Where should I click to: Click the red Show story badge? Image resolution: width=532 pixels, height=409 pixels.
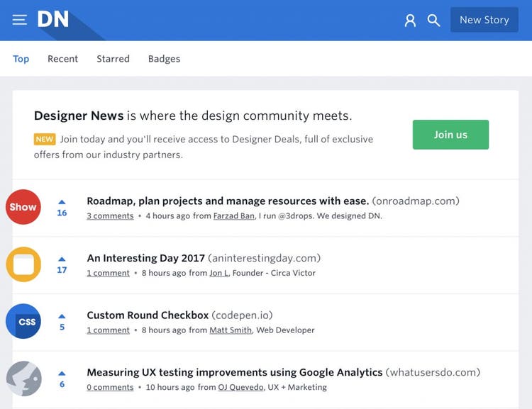[x=23, y=207]
